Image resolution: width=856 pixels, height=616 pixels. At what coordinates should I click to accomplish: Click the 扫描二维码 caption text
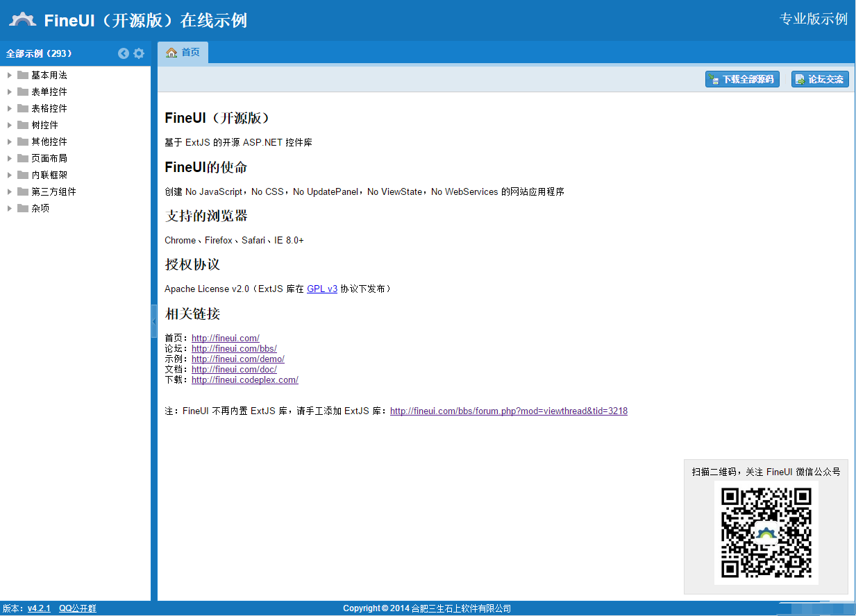click(766, 472)
